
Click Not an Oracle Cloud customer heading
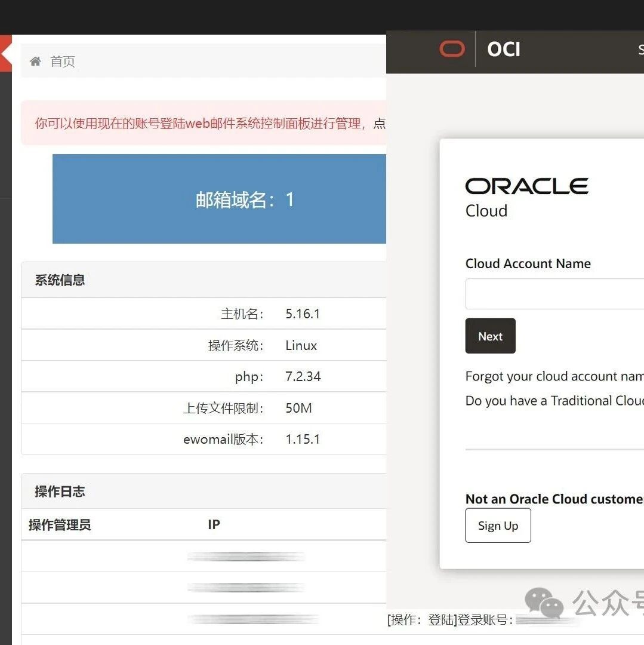click(x=554, y=499)
